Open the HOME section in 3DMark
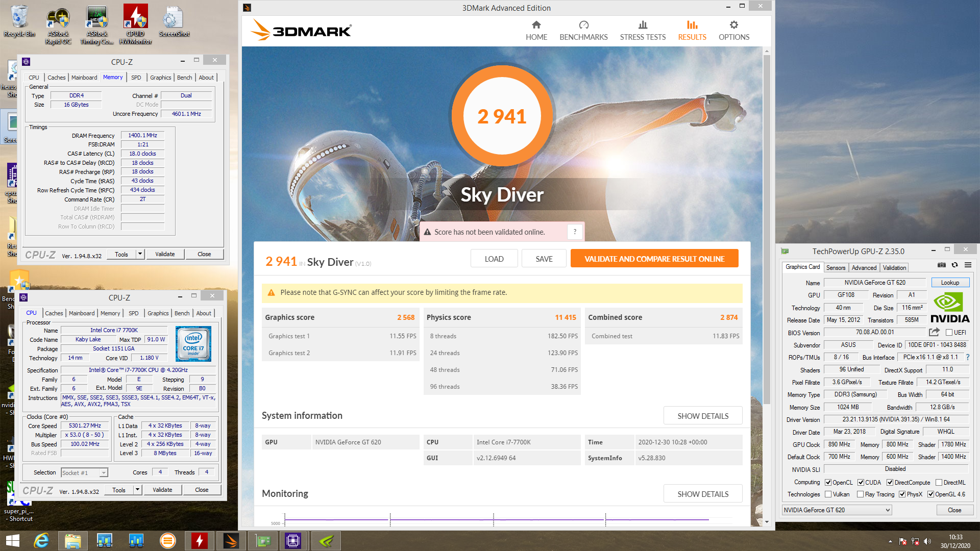 tap(536, 31)
